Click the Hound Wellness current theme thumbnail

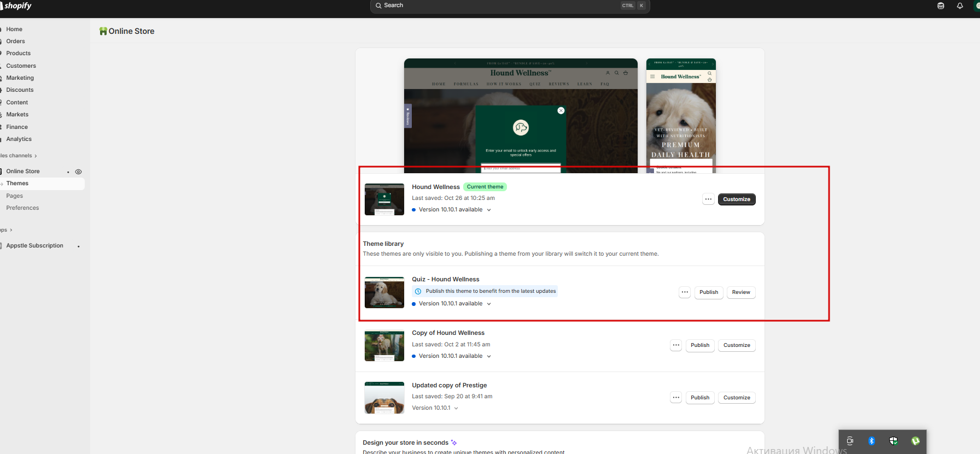[x=384, y=199]
